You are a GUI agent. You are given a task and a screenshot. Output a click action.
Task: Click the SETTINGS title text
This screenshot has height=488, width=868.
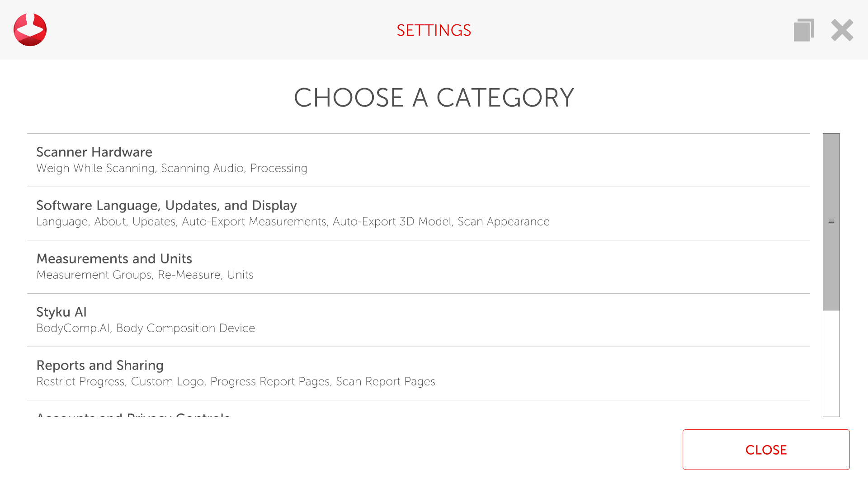pyautogui.click(x=434, y=30)
